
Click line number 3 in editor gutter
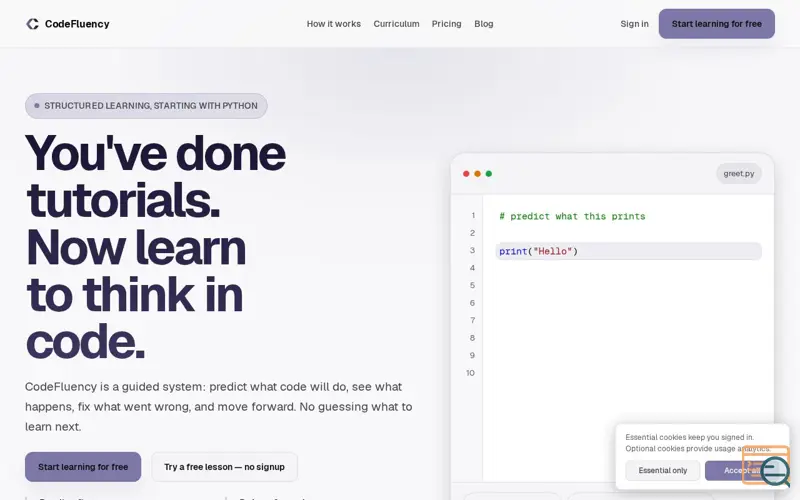click(472, 251)
